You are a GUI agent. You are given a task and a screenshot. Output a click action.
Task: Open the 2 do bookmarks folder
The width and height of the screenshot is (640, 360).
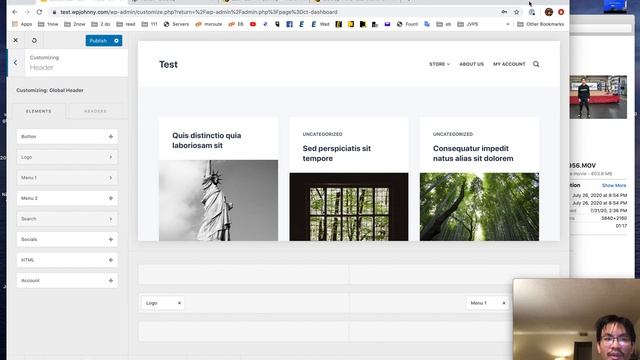pos(101,24)
